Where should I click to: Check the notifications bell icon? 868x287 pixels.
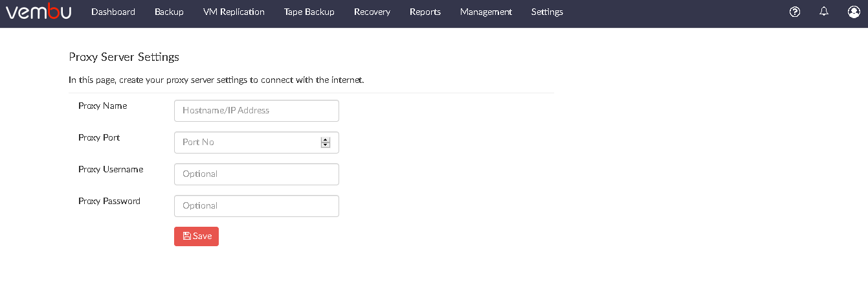point(824,12)
